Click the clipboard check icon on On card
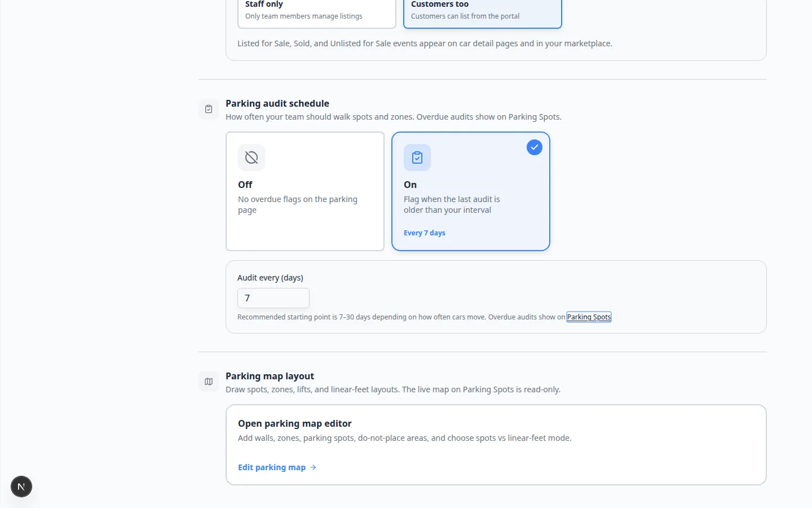812x508 pixels. pos(417,157)
